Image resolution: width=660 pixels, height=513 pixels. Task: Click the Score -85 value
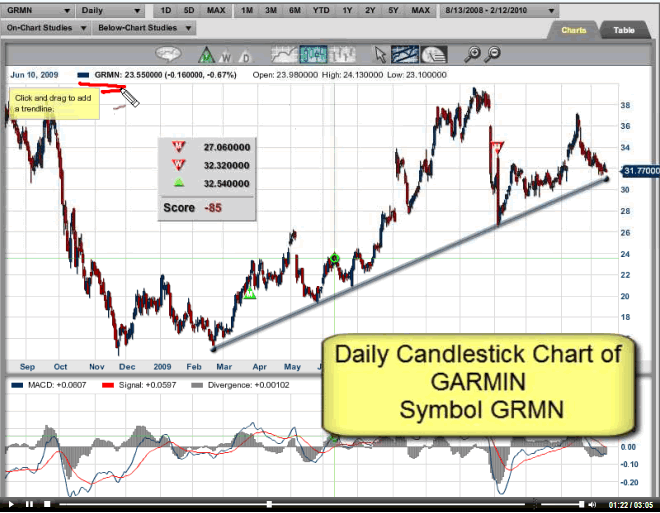[x=213, y=208]
